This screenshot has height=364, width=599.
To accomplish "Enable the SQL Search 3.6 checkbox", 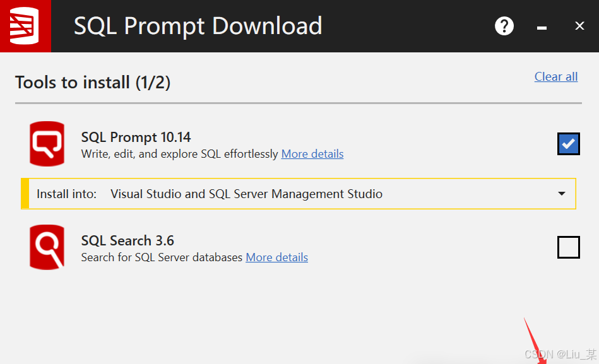I will coord(568,247).
